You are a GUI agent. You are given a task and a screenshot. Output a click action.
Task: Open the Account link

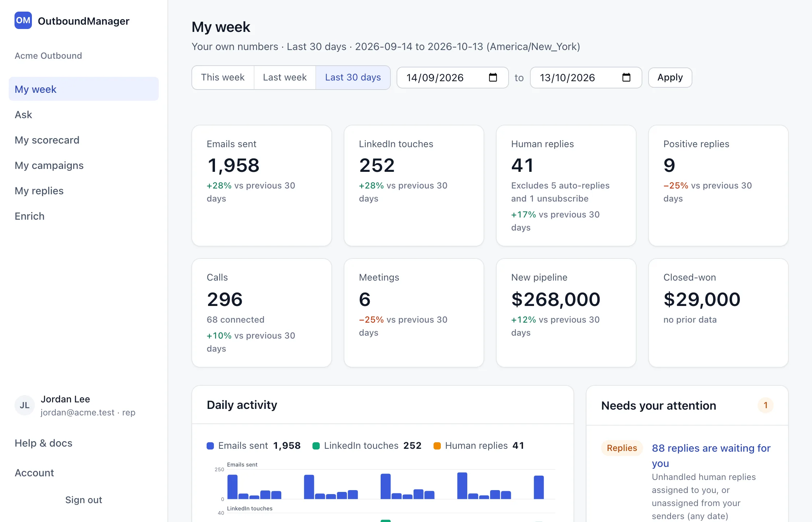[34, 473]
